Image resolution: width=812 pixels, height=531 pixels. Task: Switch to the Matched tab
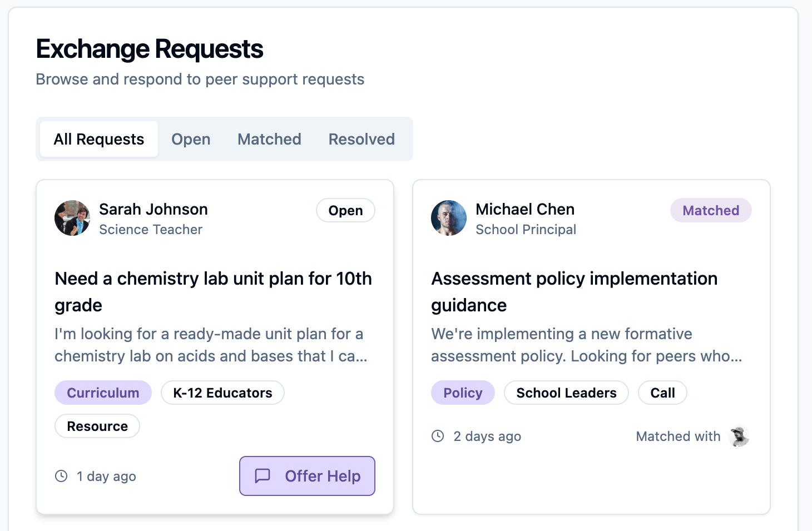269,139
